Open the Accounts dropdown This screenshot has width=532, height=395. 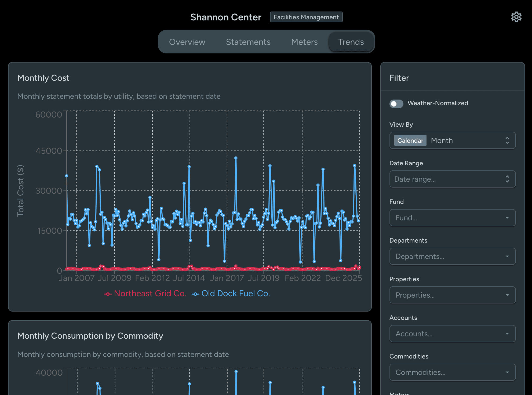[452, 334]
